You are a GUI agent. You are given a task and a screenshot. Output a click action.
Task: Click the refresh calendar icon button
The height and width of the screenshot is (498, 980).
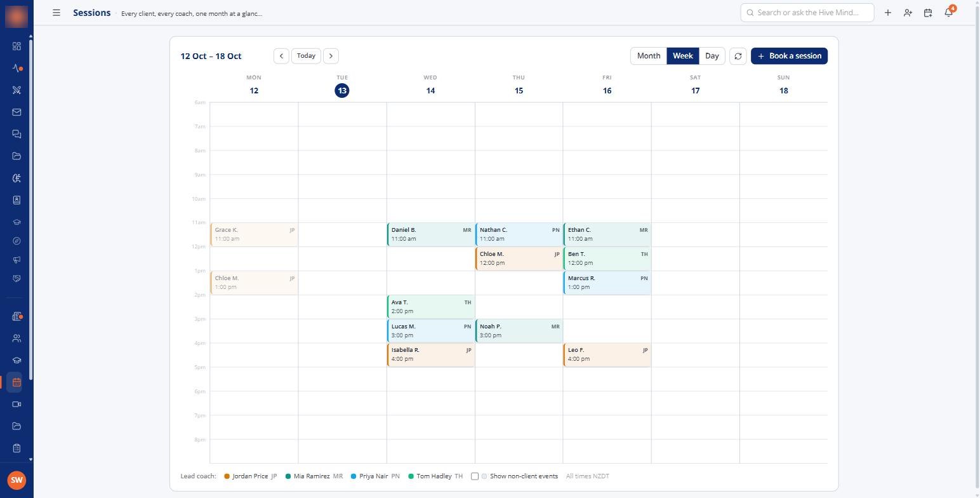738,56
